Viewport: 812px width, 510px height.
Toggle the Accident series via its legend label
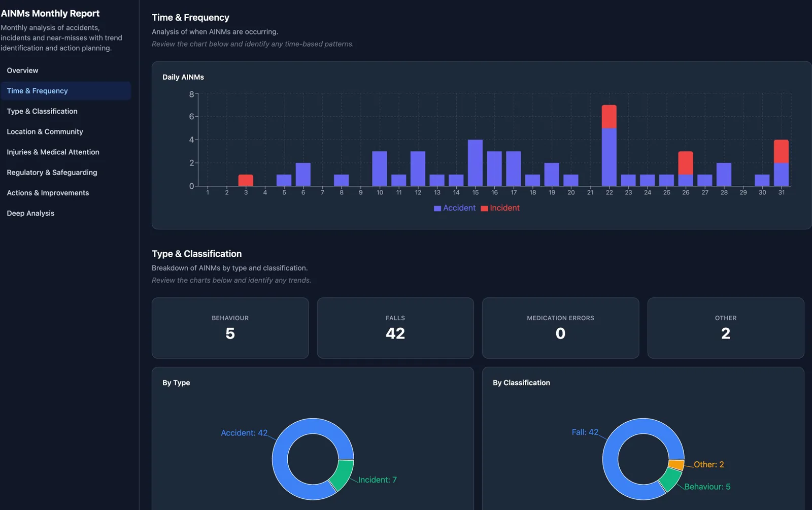point(459,208)
